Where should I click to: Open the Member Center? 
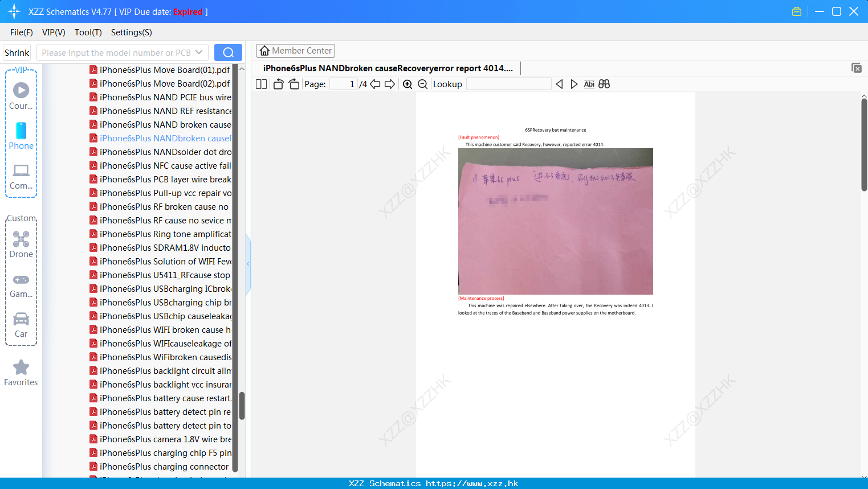tap(295, 51)
